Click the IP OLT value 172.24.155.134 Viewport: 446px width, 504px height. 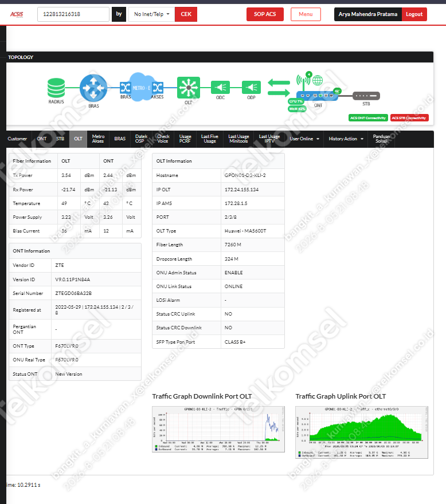(241, 190)
